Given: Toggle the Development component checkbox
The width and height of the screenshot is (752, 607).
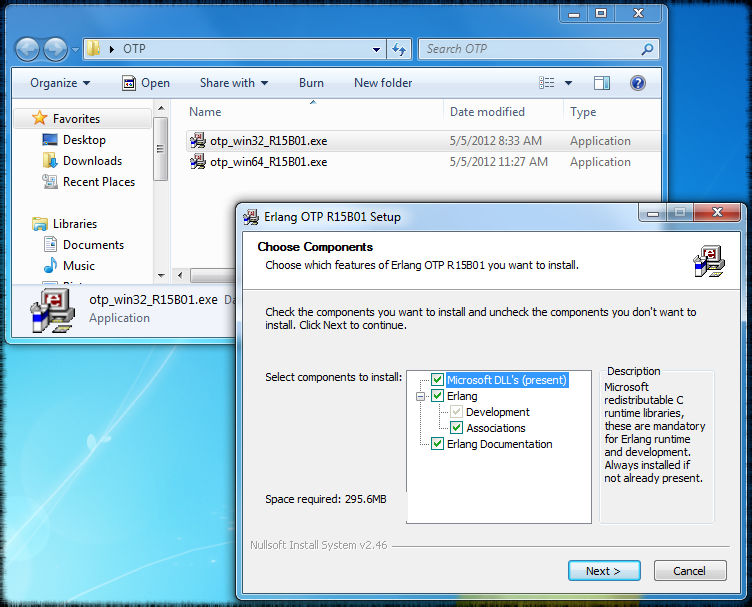Looking at the screenshot, I should pos(456,412).
